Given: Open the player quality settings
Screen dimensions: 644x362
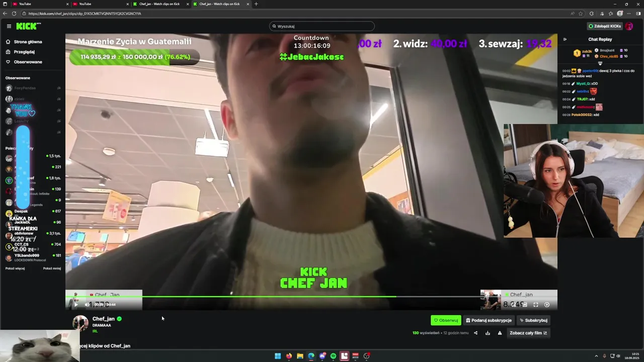Looking at the screenshot, I should [547, 304].
